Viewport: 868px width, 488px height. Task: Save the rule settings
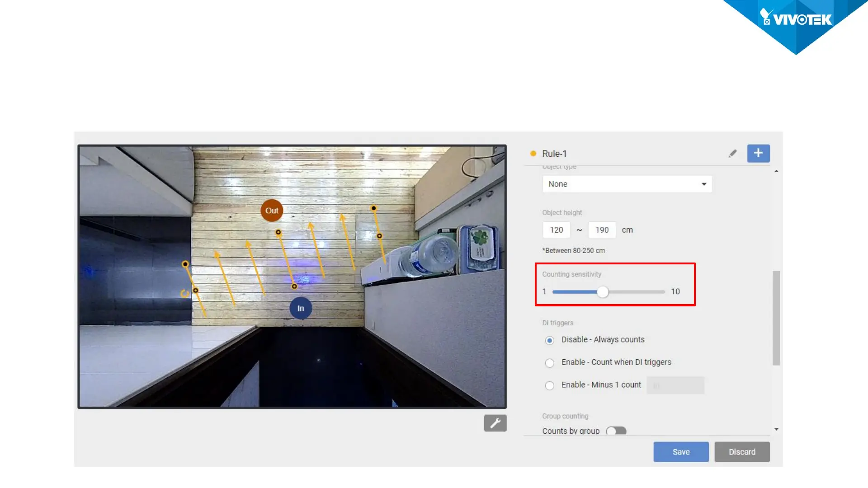click(x=681, y=452)
